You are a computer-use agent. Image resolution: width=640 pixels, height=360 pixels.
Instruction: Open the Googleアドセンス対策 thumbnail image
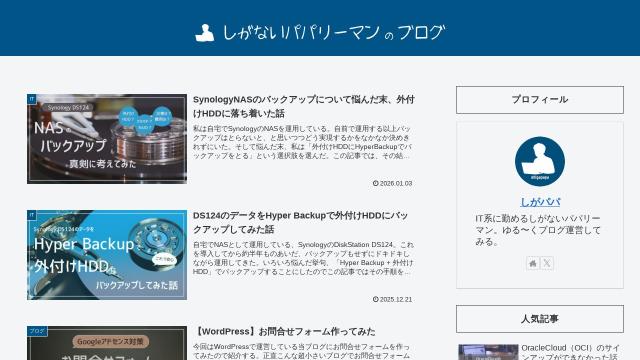pyautogui.click(x=107, y=343)
